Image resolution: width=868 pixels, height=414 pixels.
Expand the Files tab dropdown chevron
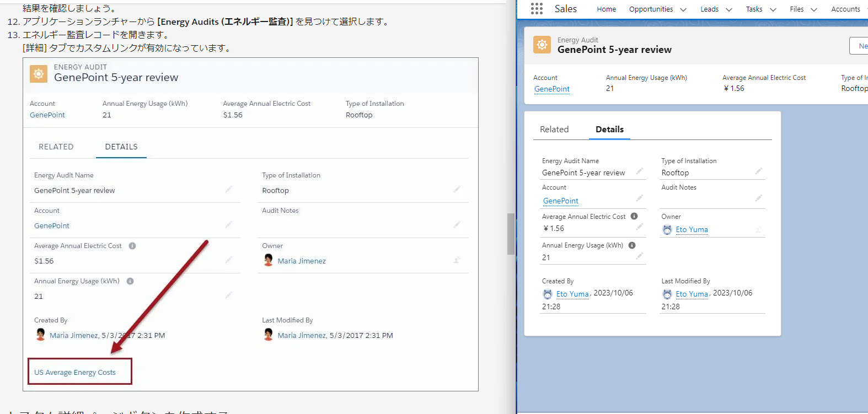tap(814, 9)
